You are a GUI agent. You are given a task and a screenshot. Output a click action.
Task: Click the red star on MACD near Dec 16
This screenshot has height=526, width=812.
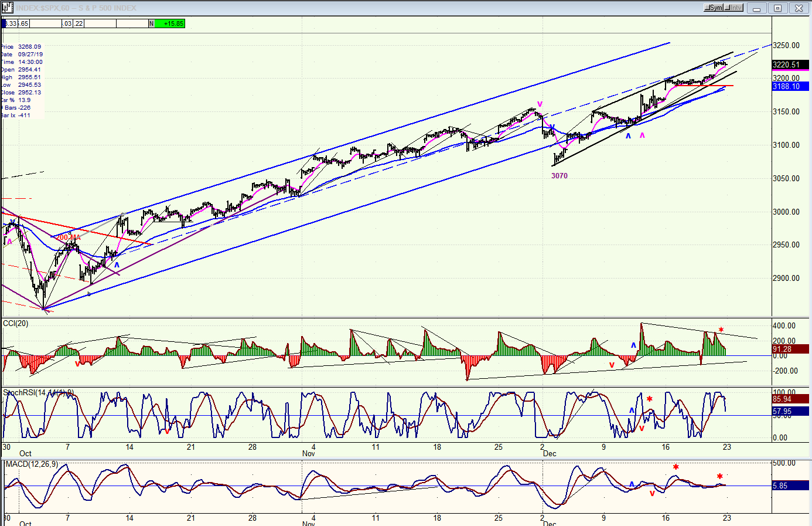pos(675,467)
